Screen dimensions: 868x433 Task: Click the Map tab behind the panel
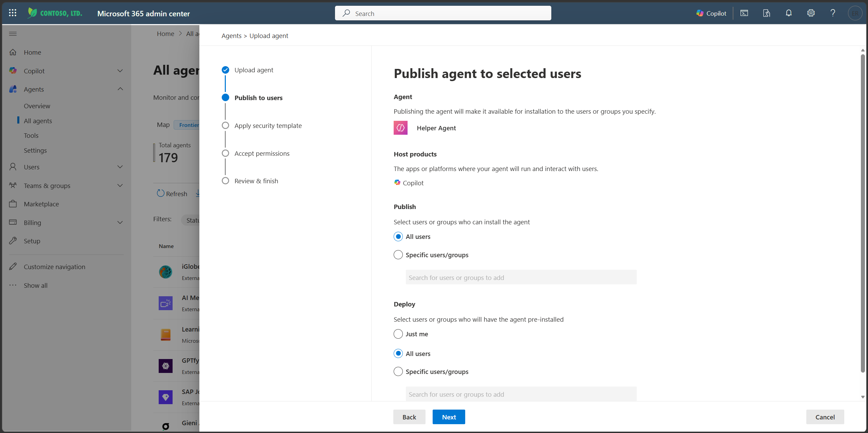click(163, 125)
